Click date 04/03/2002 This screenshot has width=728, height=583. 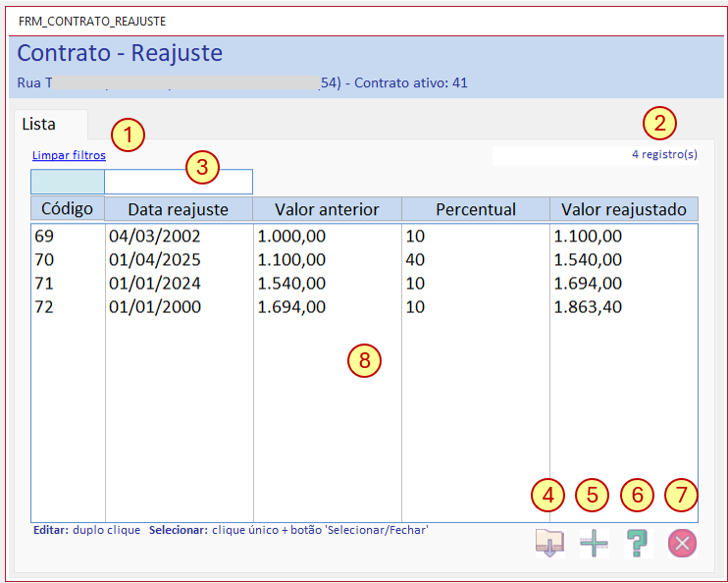click(x=155, y=236)
